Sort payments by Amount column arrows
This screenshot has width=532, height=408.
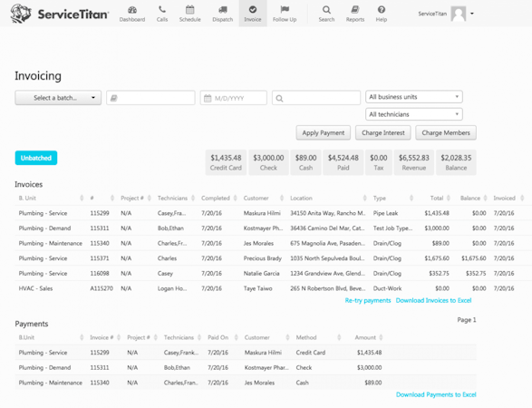(x=381, y=337)
